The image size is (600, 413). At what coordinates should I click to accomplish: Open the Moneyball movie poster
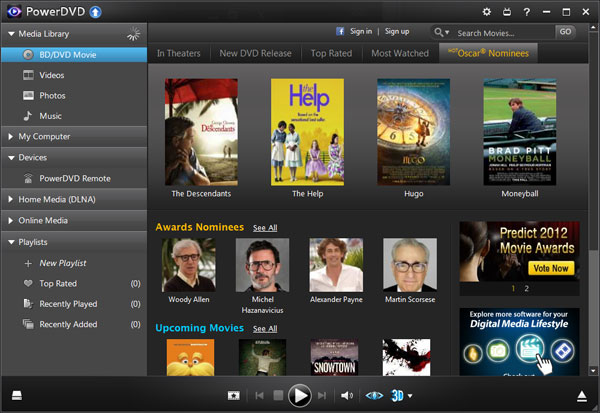(x=520, y=132)
